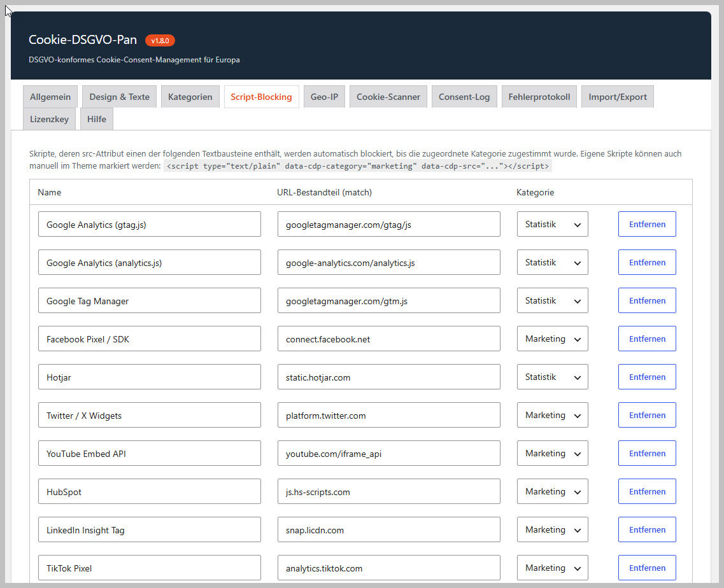This screenshot has width=724, height=588.
Task: Click URL field js.hs-scripts.com
Action: 389,491
